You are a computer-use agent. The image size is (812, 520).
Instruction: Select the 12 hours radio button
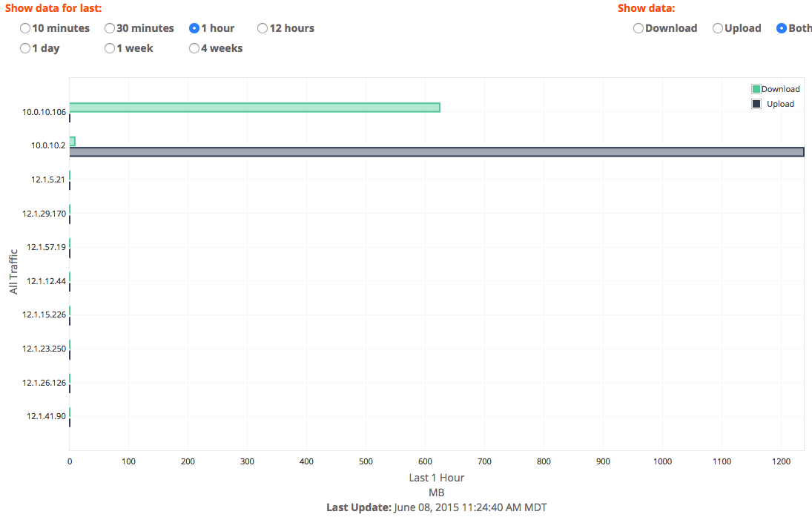pos(263,28)
